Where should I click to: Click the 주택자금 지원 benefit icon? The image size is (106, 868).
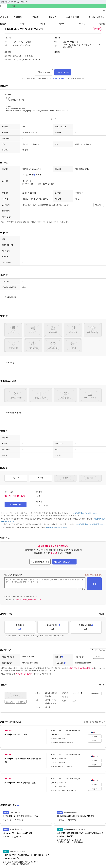coord(13,345)
